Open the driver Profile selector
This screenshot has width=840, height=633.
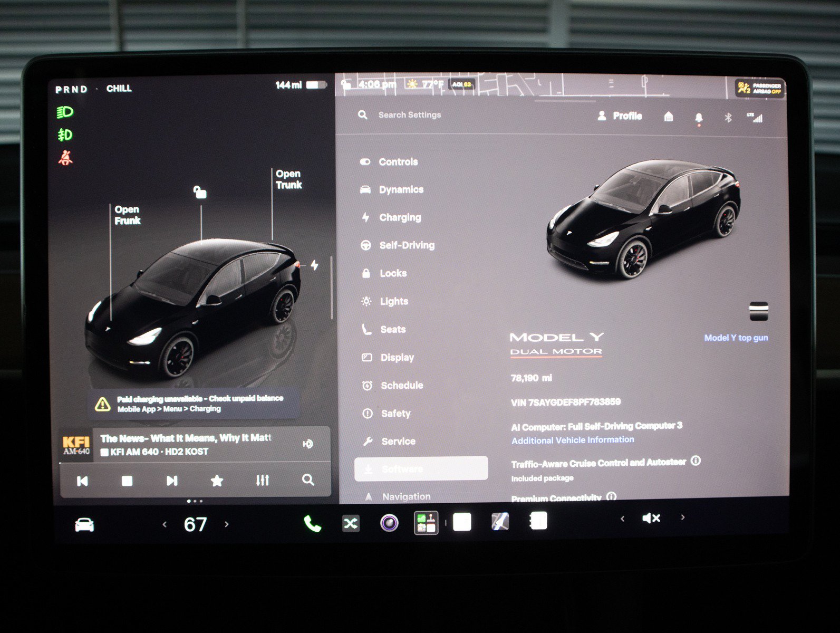620,116
